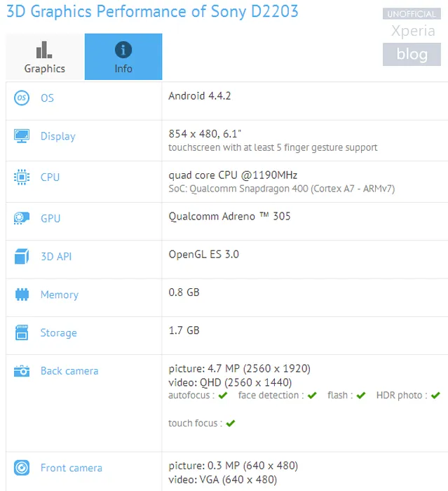The width and height of the screenshot is (448, 491).
Task: Click the UNOFFICIAL badge label
Action: (412, 14)
